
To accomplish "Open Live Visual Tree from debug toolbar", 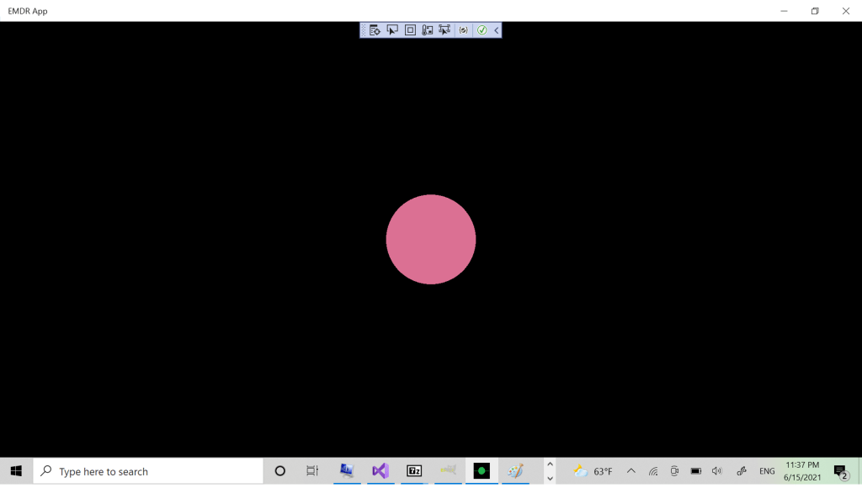I will click(375, 30).
